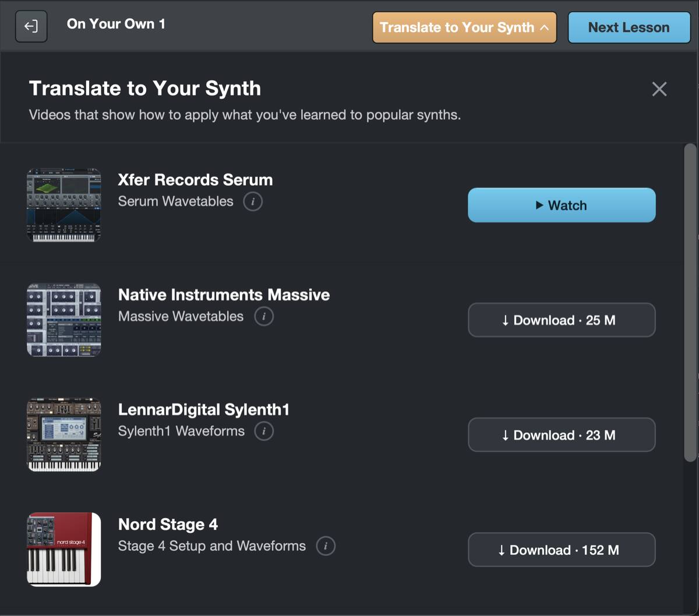Click the On Your Own 1 lesson title
The width and height of the screenshot is (699, 616).
coord(116,24)
